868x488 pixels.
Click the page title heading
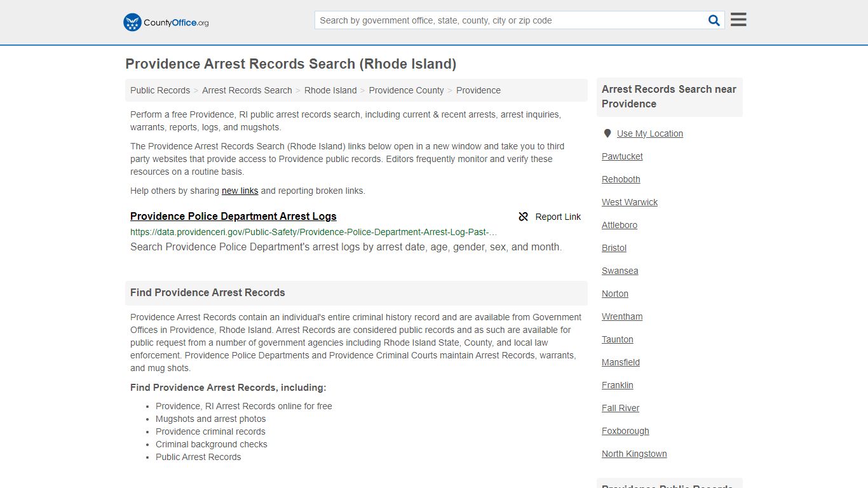291,64
